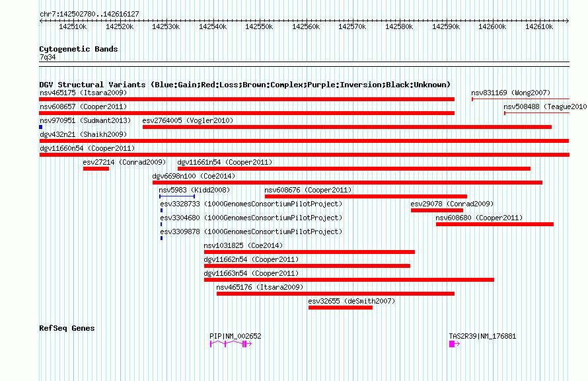Viewport: 588px width, 381px height.
Task: Click the 142550k ruler tick label
Action: coord(259,26)
